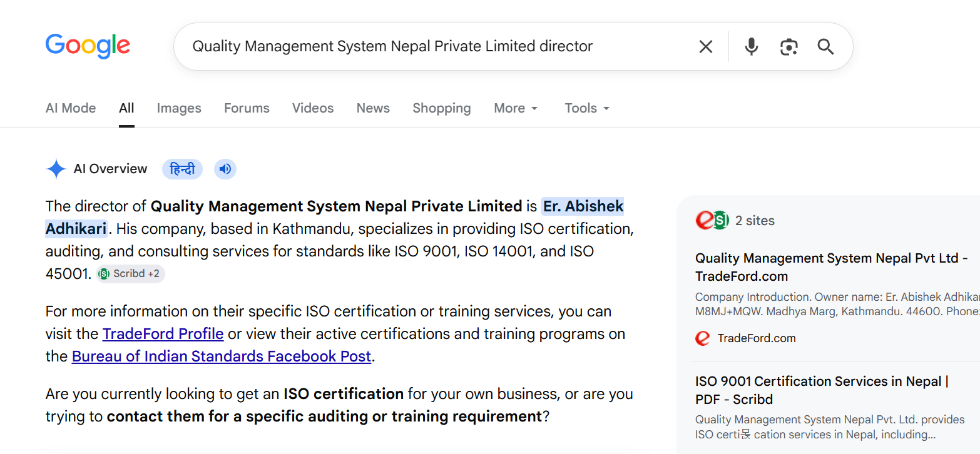Click the Google logo
980x454 pixels.
click(88, 46)
